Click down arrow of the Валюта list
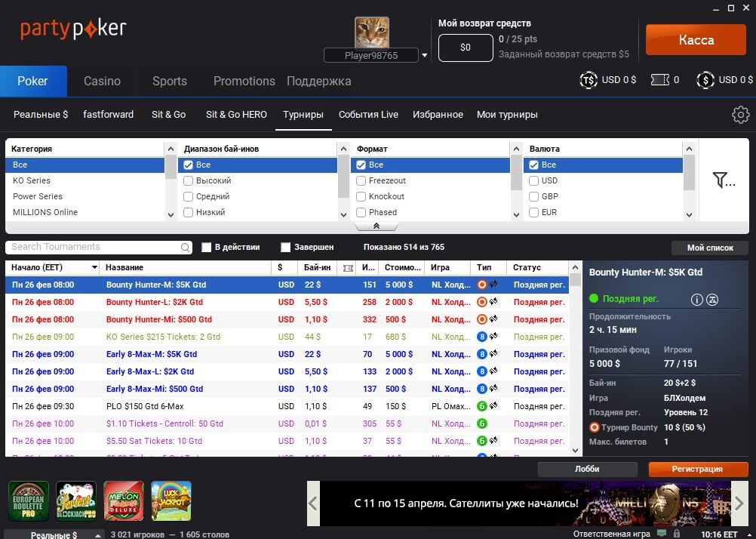 click(689, 214)
